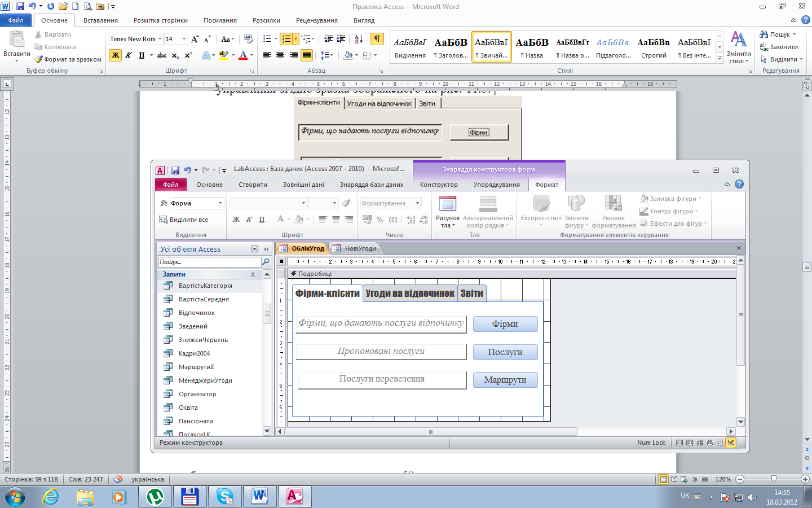Click clear formatting icon in Word
The image size is (812, 508).
coord(249,39)
